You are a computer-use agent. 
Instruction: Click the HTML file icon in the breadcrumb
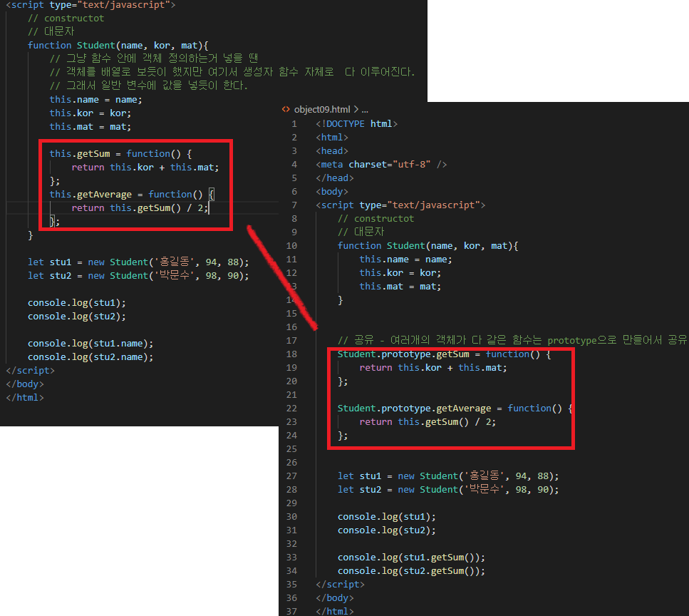286,110
